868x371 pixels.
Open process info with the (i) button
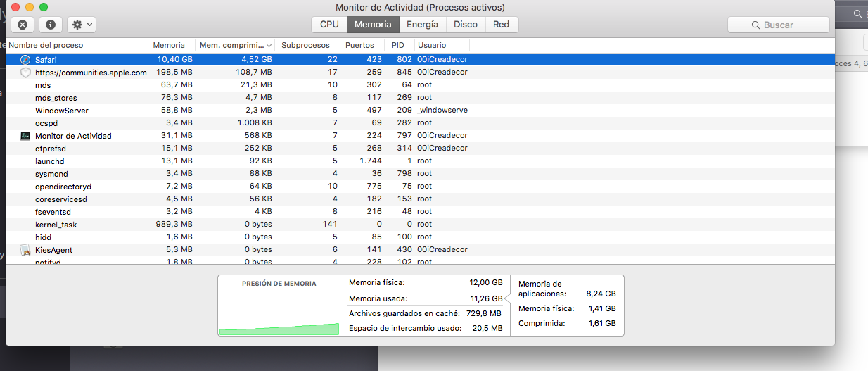point(51,25)
